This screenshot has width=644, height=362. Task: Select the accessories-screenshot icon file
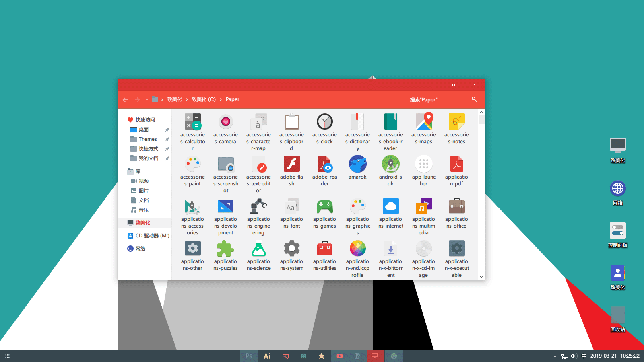[225, 174]
